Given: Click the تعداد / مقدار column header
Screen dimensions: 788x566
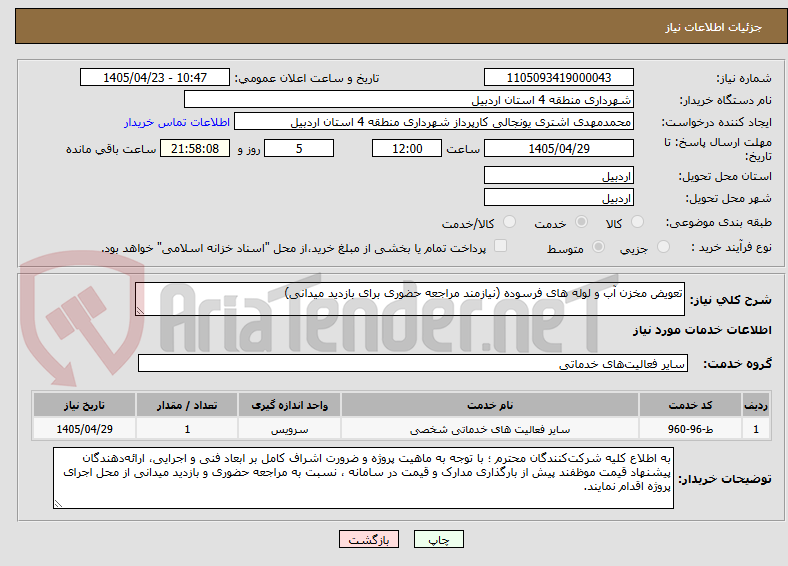Looking at the screenshot, I should coord(187,405).
